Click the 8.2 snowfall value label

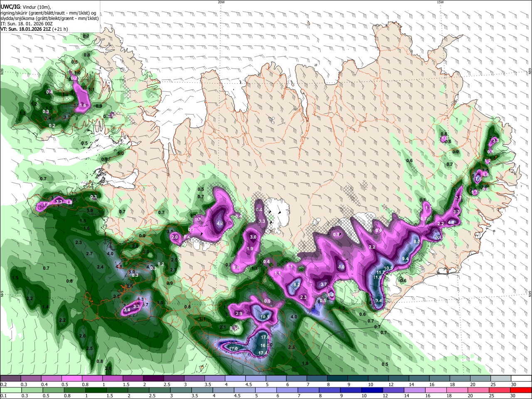point(297,285)
